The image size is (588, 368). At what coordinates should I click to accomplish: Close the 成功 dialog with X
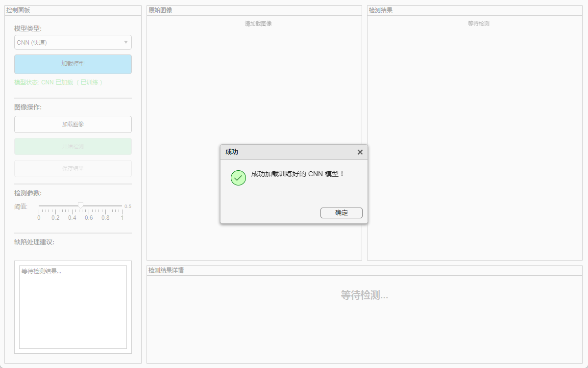click(x=360, y=152)
